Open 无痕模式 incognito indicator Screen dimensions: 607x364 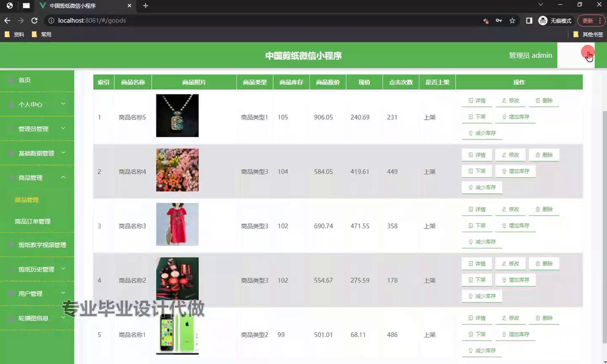pyautogui.click(x=555, y=21)
